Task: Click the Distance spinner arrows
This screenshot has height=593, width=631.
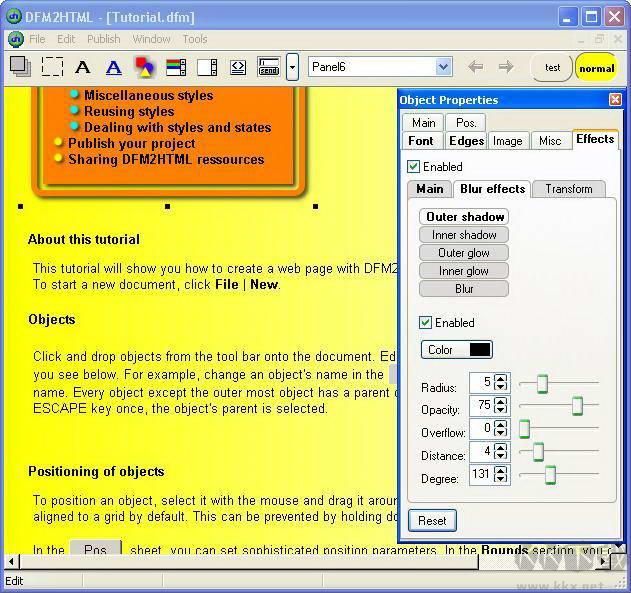Action: pos(501,451)
